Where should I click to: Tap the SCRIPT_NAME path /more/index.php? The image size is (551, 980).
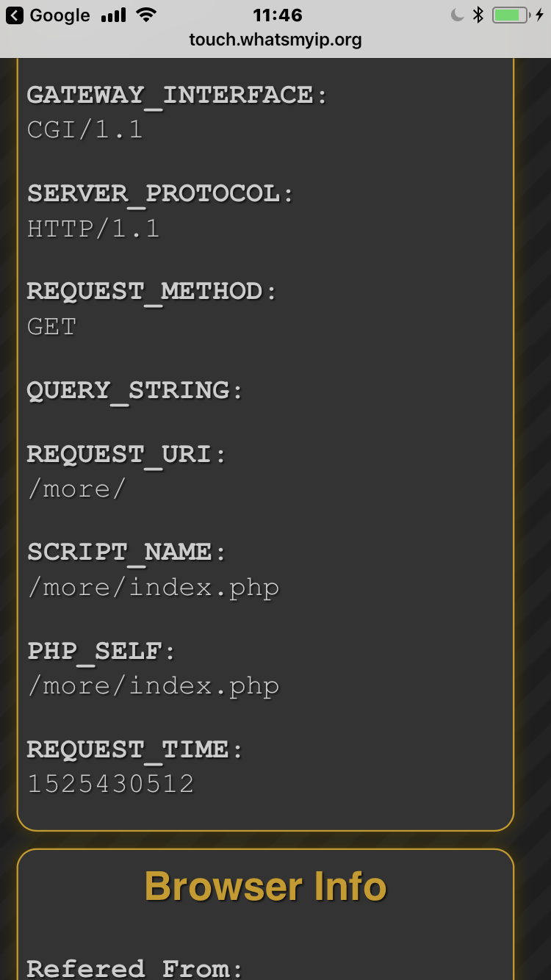click(154, 587)
